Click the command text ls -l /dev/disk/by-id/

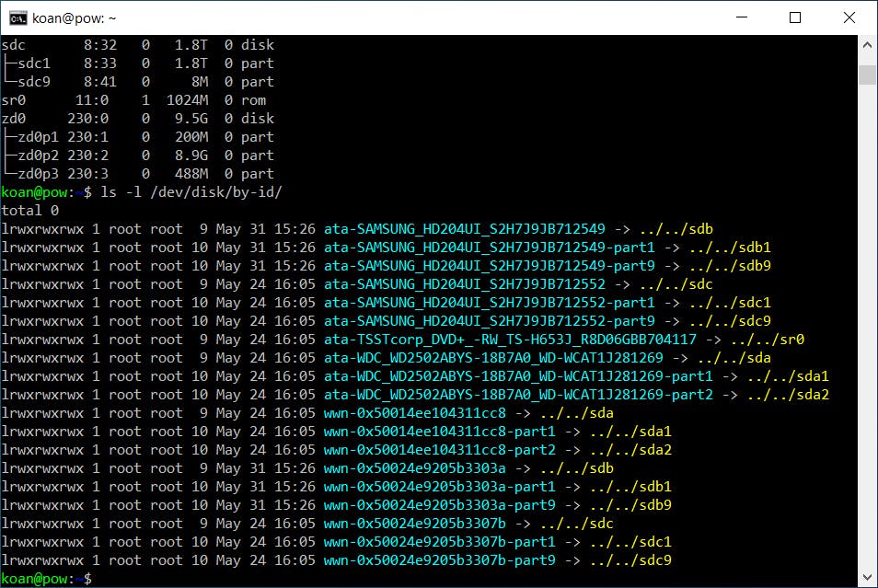coord(191,192)
